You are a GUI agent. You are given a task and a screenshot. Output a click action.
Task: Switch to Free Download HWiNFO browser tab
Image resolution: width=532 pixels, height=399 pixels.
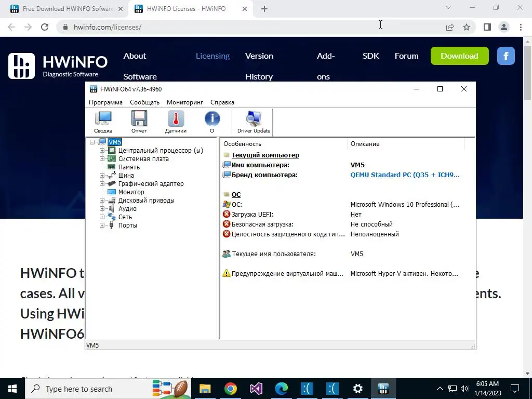tap(67, 9)
